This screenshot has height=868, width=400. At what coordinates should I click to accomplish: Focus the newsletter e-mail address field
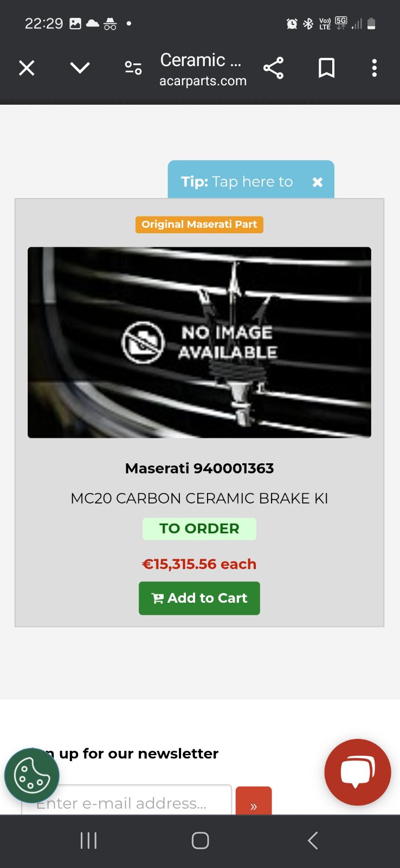click(127, 800)
